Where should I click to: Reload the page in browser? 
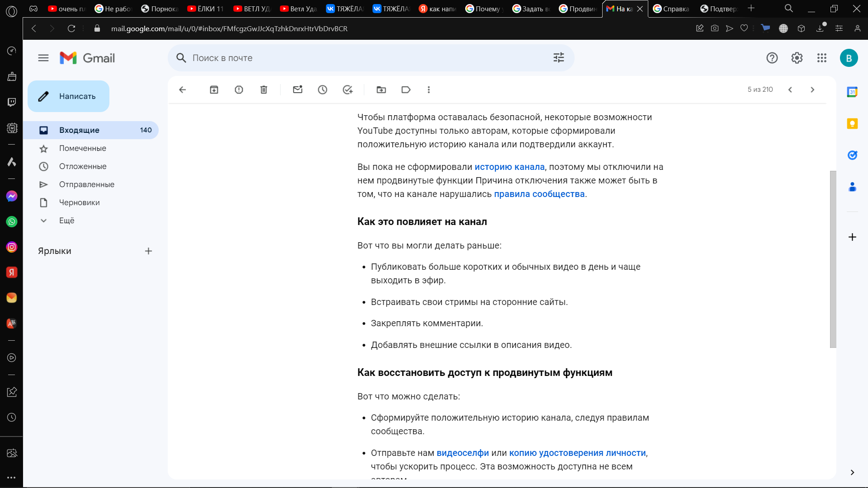71,28
